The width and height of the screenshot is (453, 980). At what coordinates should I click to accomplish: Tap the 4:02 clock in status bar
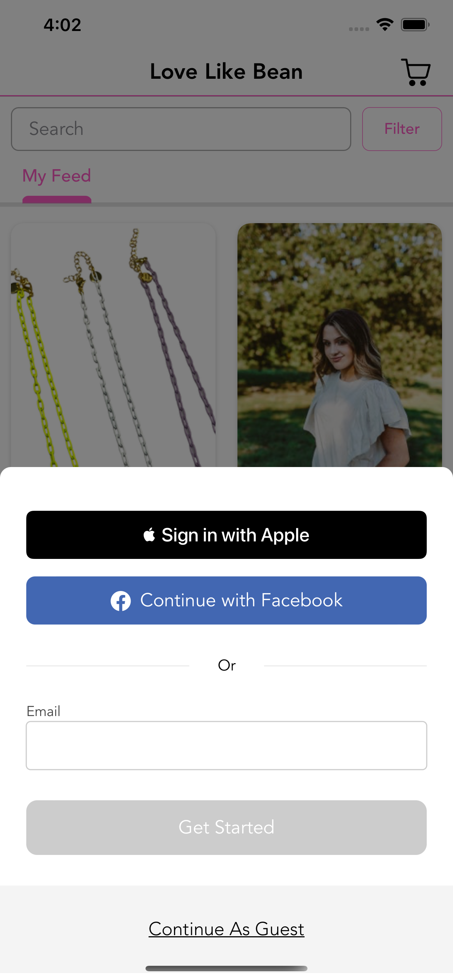pos(62,25)
